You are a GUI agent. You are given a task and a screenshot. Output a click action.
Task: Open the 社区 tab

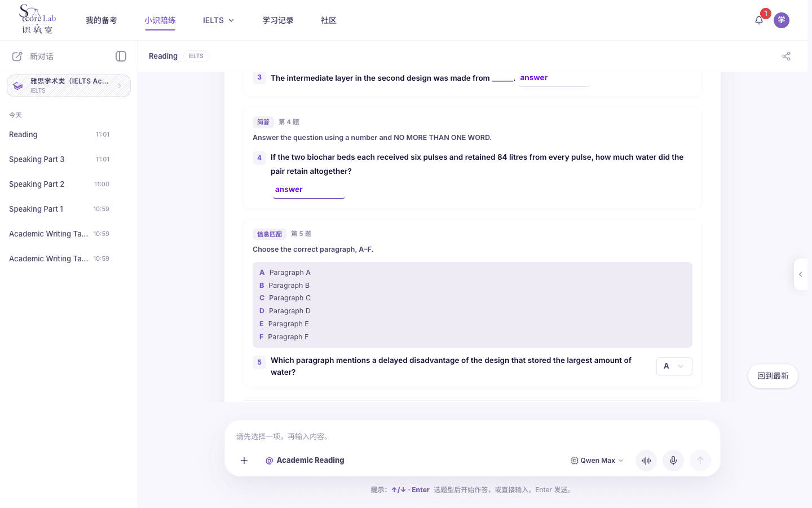tap(329, 20)
